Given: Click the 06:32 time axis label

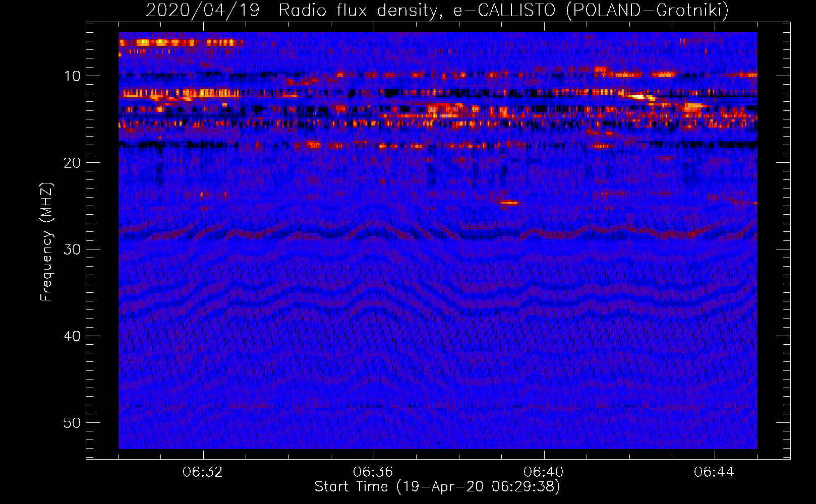Looking at the screenshot, I should (203, 472).
